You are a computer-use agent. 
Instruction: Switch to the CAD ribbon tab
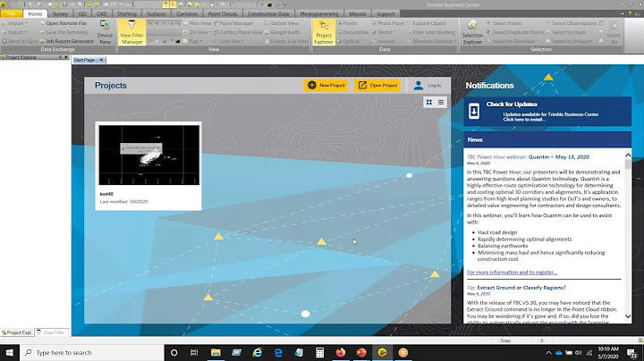(102, 13)
